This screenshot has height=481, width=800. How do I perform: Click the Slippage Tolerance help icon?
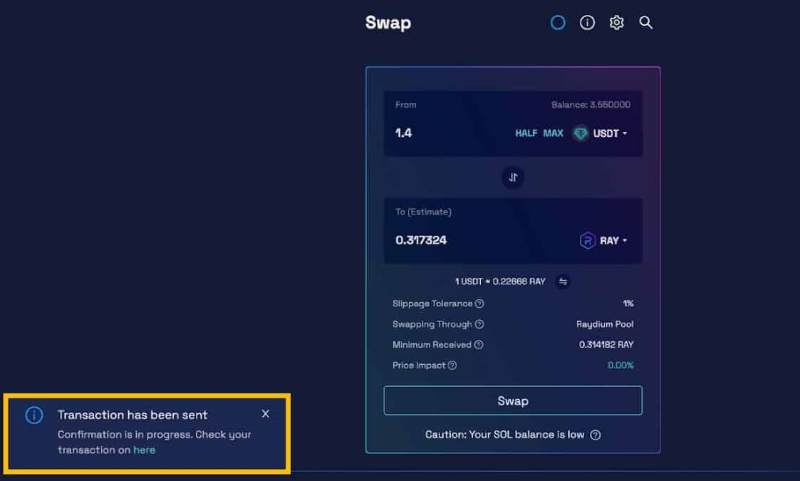(x=480, y=303)
